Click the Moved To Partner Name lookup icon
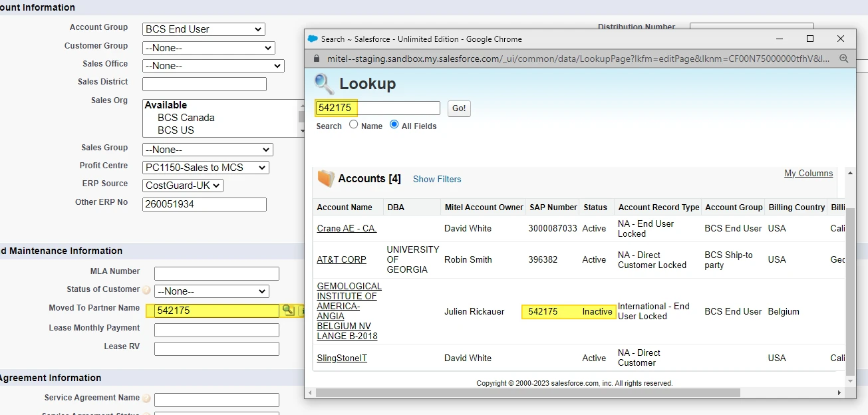868x415 pixels. (288, 310)
